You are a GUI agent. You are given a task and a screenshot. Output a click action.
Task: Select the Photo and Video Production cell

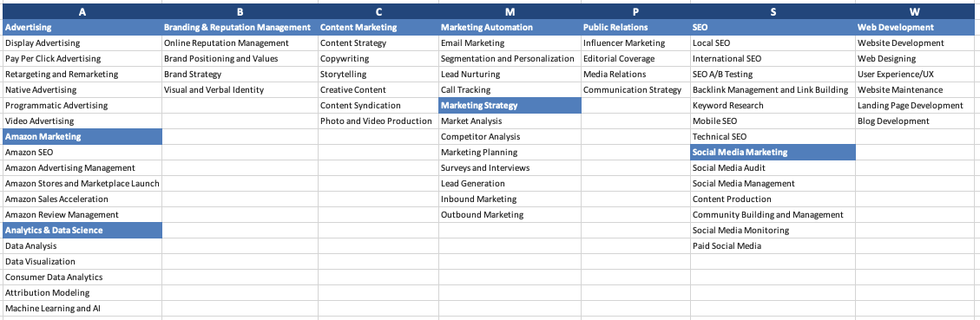[x=378, y=121]
